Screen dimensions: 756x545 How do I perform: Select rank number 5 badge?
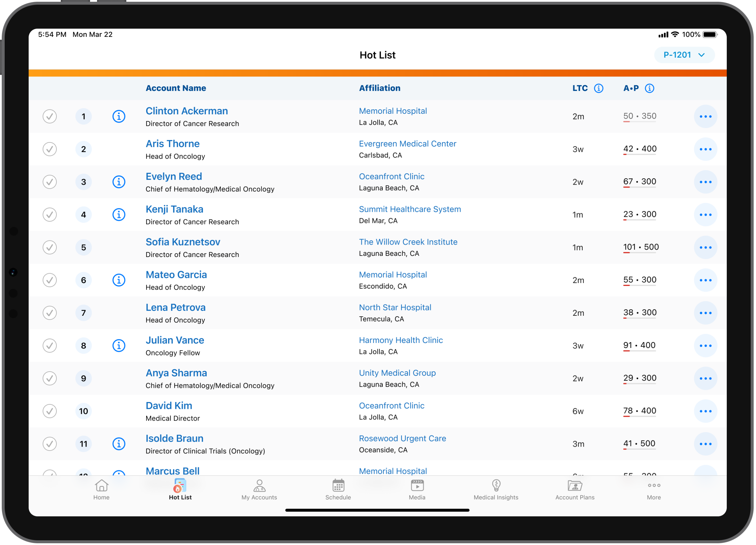click(x=84, y=248)
